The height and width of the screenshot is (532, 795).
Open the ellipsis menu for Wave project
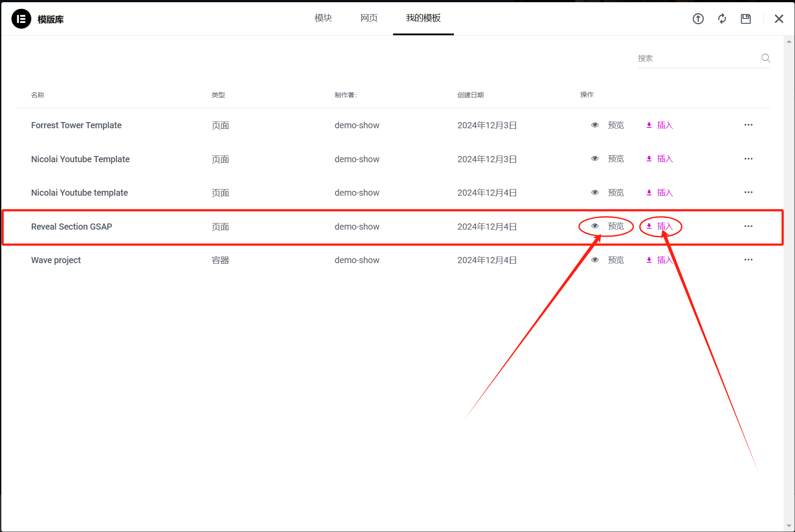[748, 260]
